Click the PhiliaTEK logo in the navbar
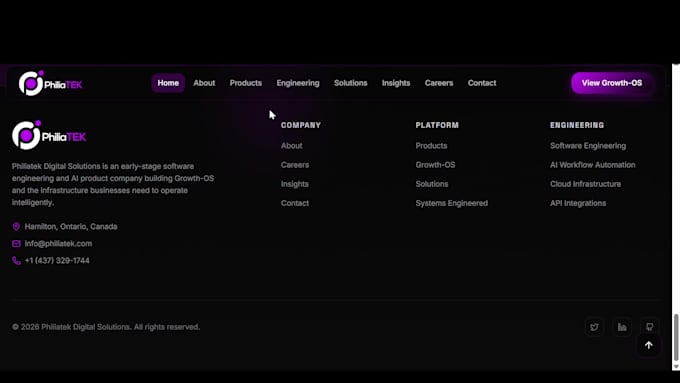The width and height of the screenshot is (680, 383). pos(50,83)
